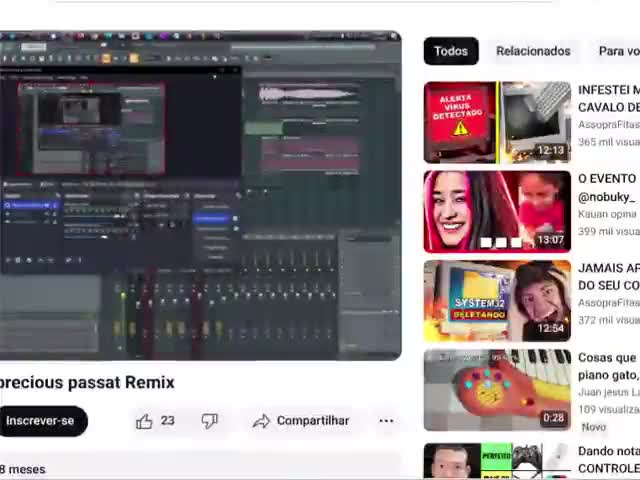640x480 pixels.
Task: Click the main video player to play or pause
Action: click(x=200, y=195)
